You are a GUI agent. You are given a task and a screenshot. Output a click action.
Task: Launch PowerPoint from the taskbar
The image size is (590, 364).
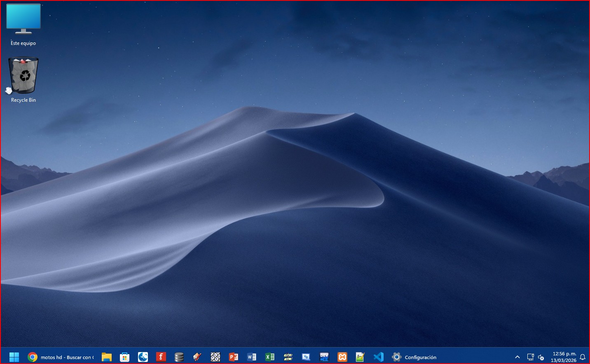(234, 357)
